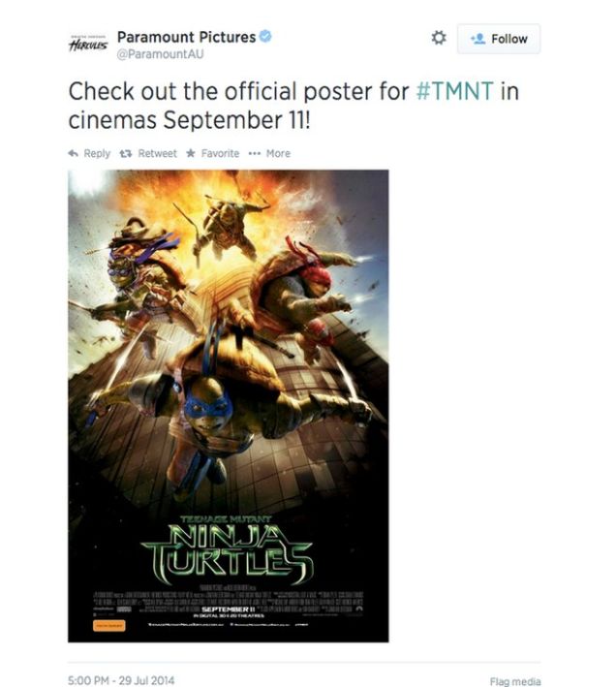
Task: Click the orange rating badge on poster
Action: click(109, 625)
